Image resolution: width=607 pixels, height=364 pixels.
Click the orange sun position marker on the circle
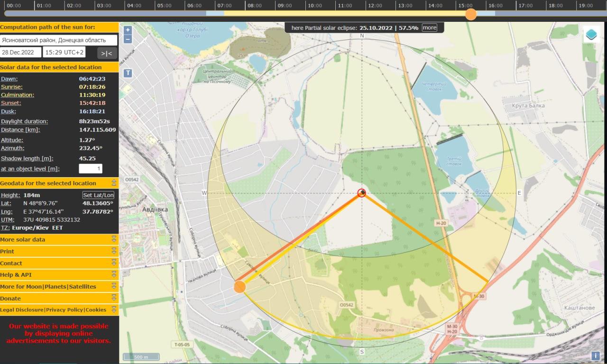239,287
